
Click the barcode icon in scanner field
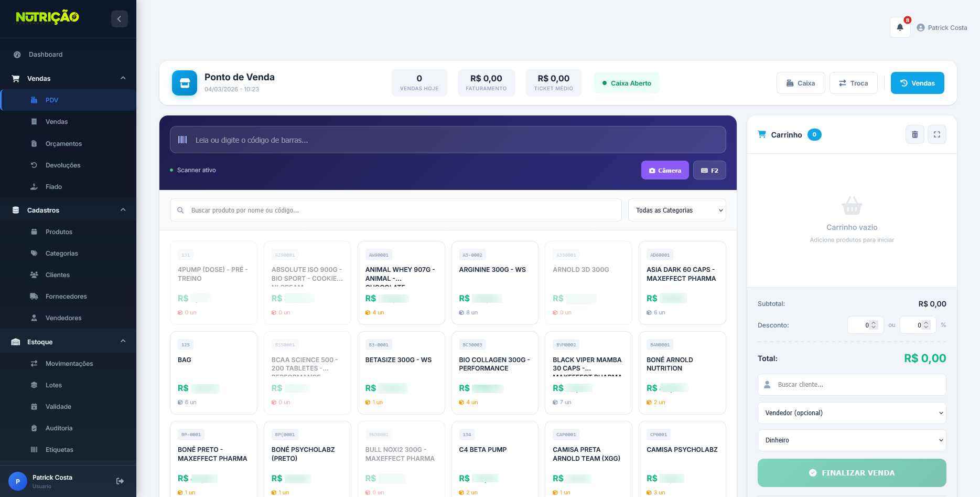[182, 140]
